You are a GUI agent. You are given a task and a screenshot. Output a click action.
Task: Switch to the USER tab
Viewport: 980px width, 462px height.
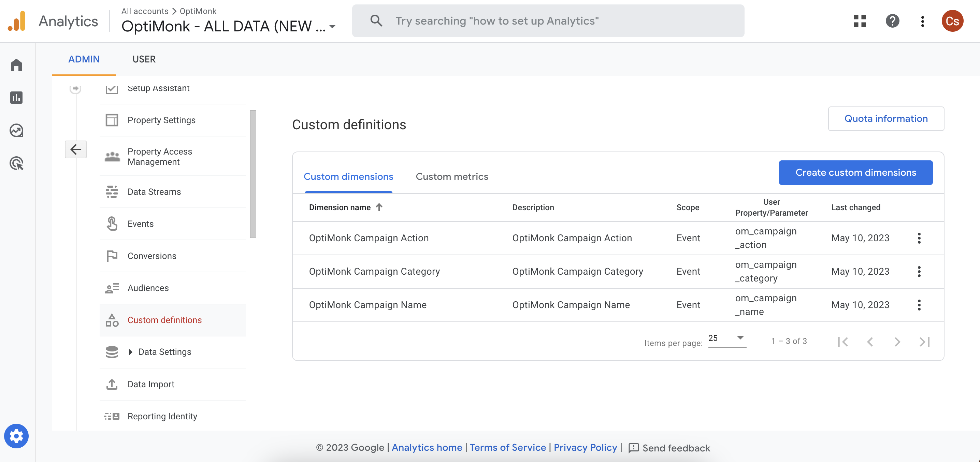pyautogui.click(x=144, y=59)
